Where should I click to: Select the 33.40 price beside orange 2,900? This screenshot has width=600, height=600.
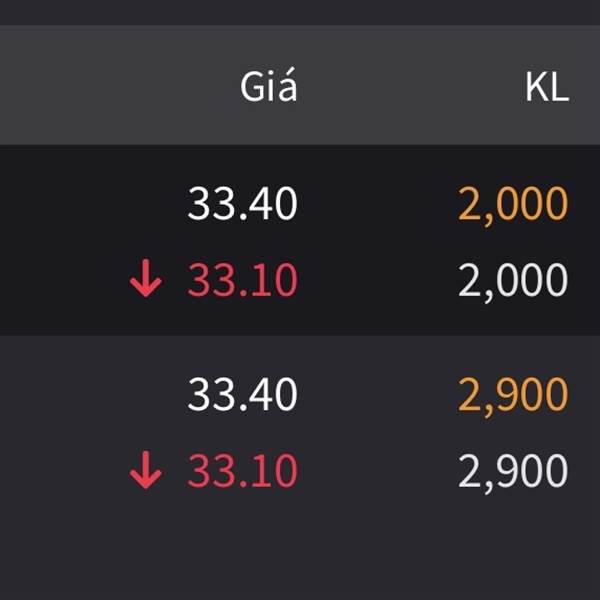[242, 395]
